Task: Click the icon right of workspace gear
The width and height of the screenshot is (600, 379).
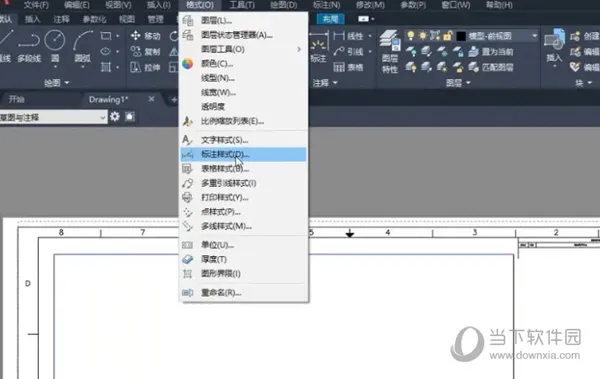Action: 130,116
